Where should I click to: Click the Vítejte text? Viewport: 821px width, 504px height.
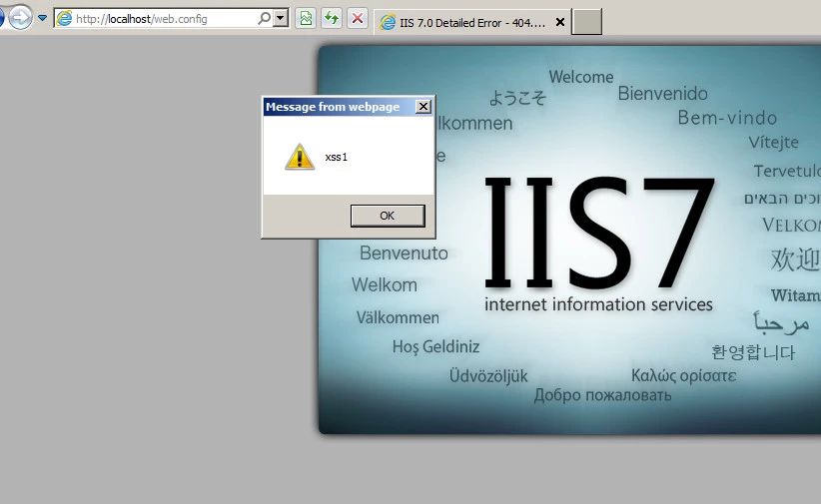click(x=773, y=143)
